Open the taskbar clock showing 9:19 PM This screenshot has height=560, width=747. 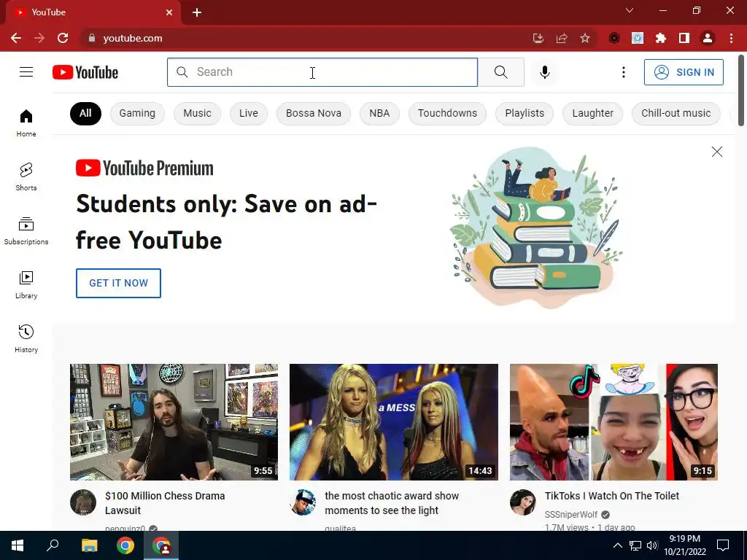[684, 545]
